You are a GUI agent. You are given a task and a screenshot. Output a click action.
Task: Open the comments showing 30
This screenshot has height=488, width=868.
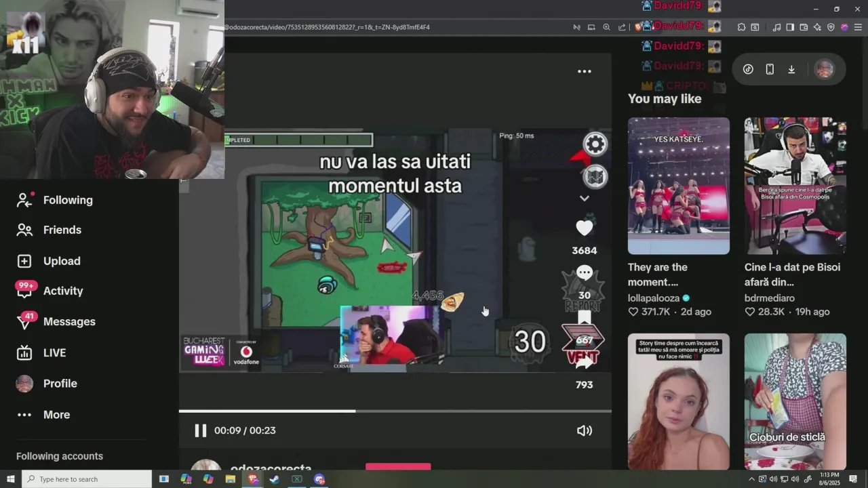[584, 273]
